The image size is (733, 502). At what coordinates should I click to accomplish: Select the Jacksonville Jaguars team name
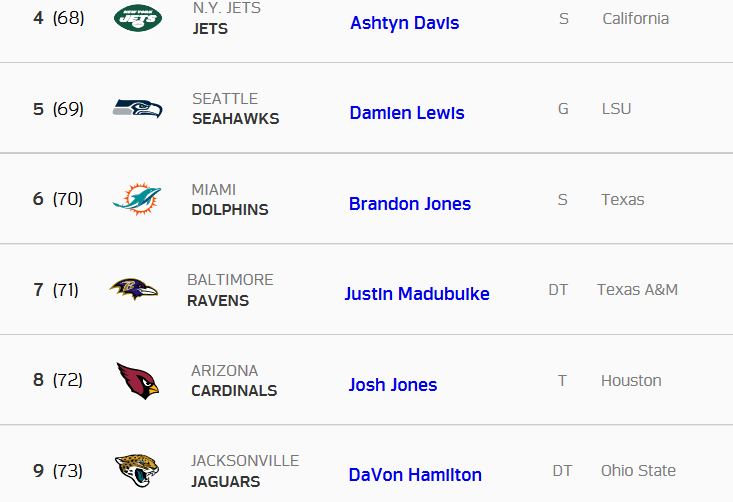(x=245, y=471)
